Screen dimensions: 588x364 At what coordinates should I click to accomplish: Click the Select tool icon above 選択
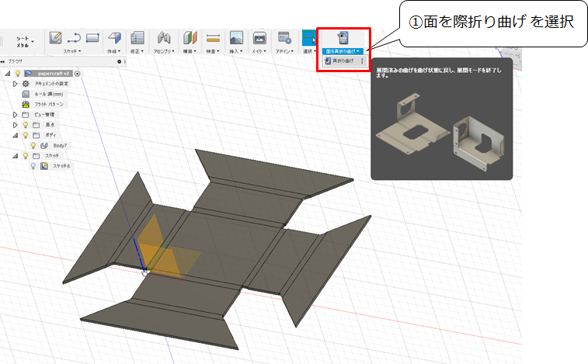click(309, 38)
